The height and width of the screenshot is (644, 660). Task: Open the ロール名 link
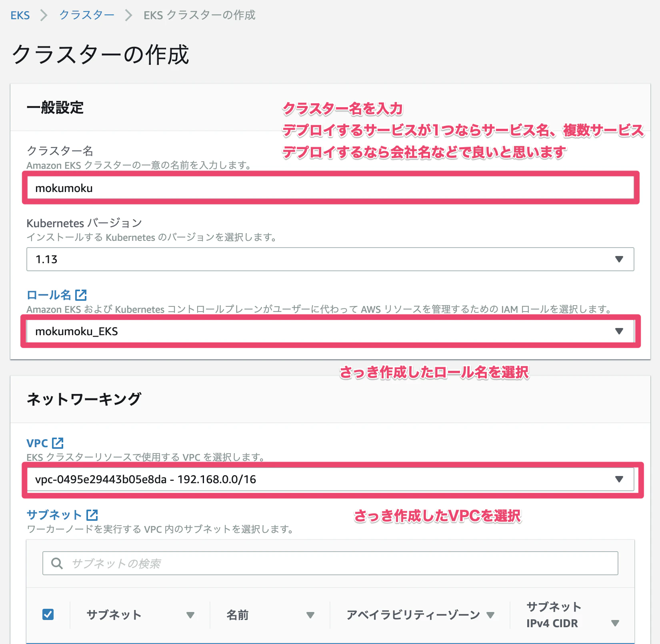coord(49,295)
